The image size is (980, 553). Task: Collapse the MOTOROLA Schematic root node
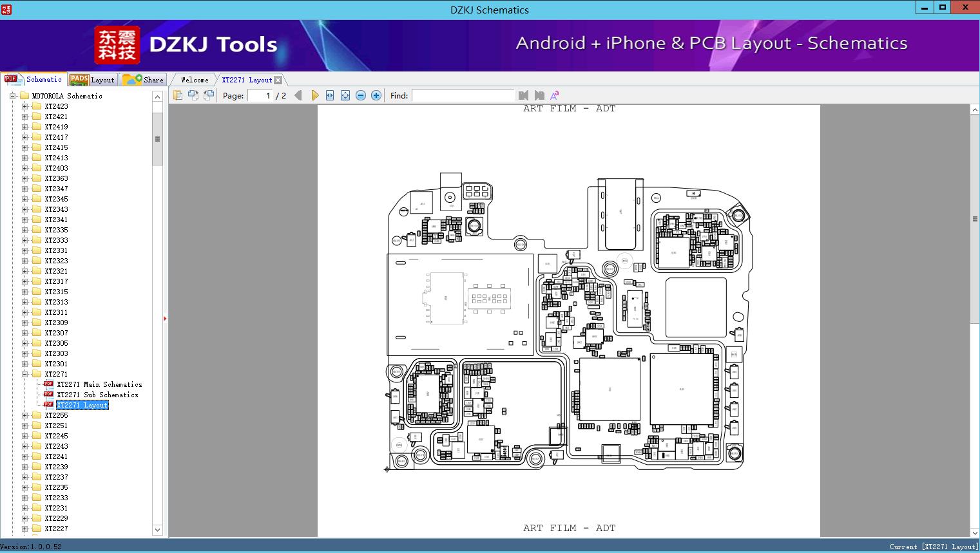(12, 96)
